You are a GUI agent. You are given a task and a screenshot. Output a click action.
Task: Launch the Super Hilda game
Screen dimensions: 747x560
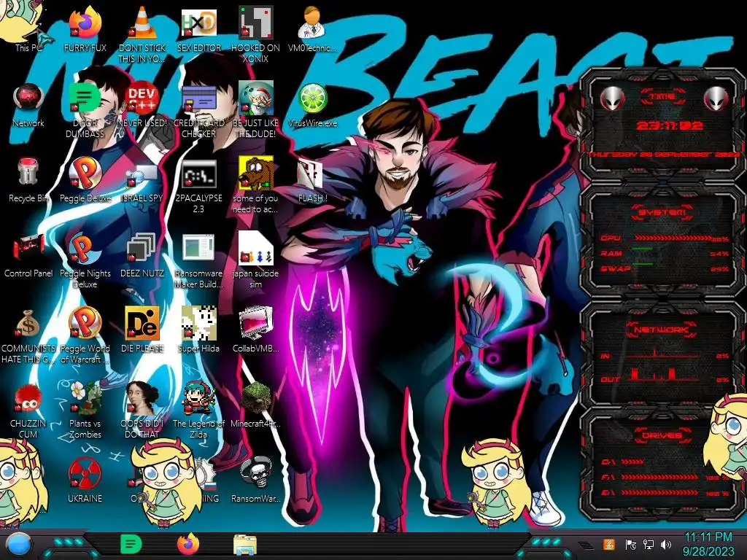pos(198,323)
